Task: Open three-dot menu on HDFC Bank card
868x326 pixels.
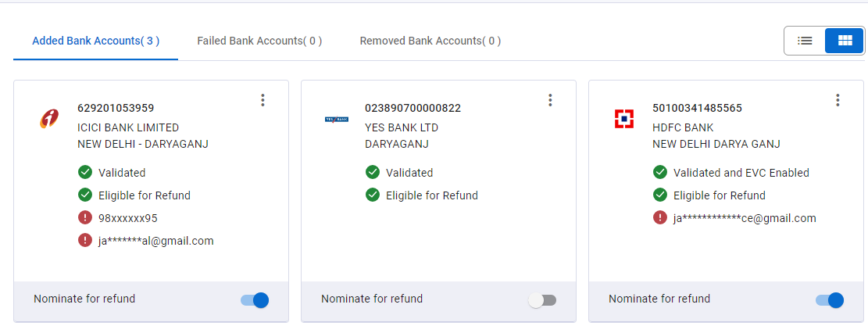Action: pyautogui.click(x=838, y=100)
